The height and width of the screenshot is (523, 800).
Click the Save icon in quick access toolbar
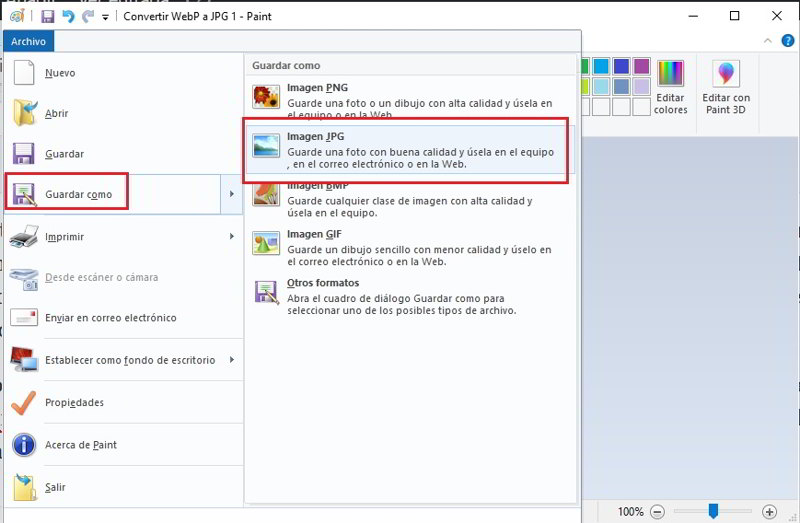48,16
